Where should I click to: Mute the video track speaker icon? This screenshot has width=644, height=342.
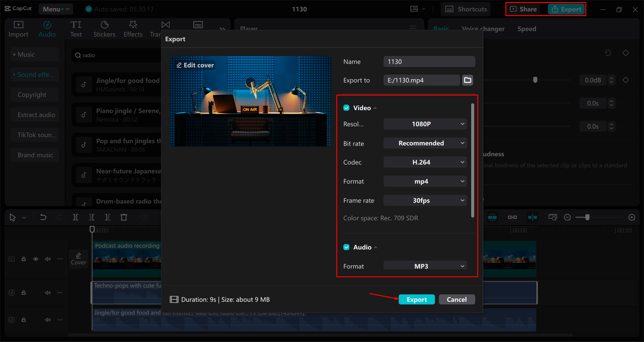click(48, 259)
